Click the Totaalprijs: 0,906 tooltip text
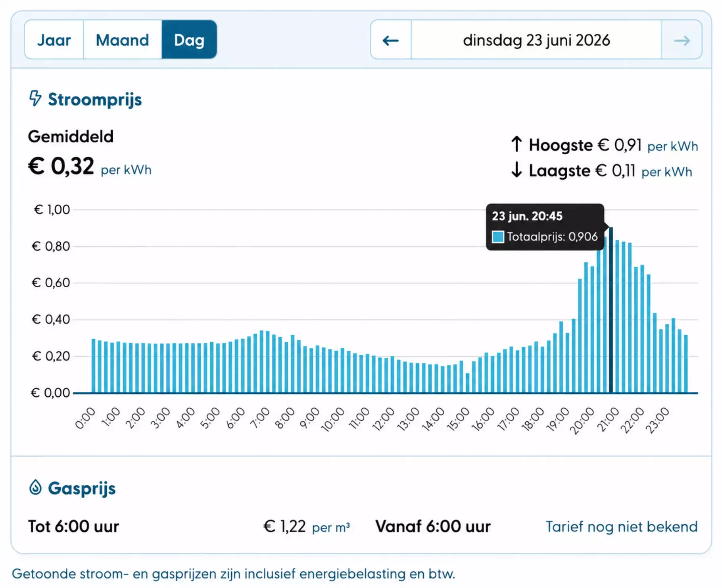722x588 pixels. [552, 237]
